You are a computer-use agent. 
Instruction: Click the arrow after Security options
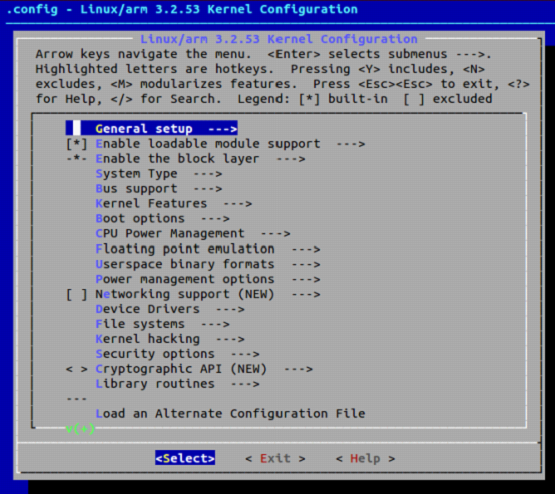click(x=245, y=354)
